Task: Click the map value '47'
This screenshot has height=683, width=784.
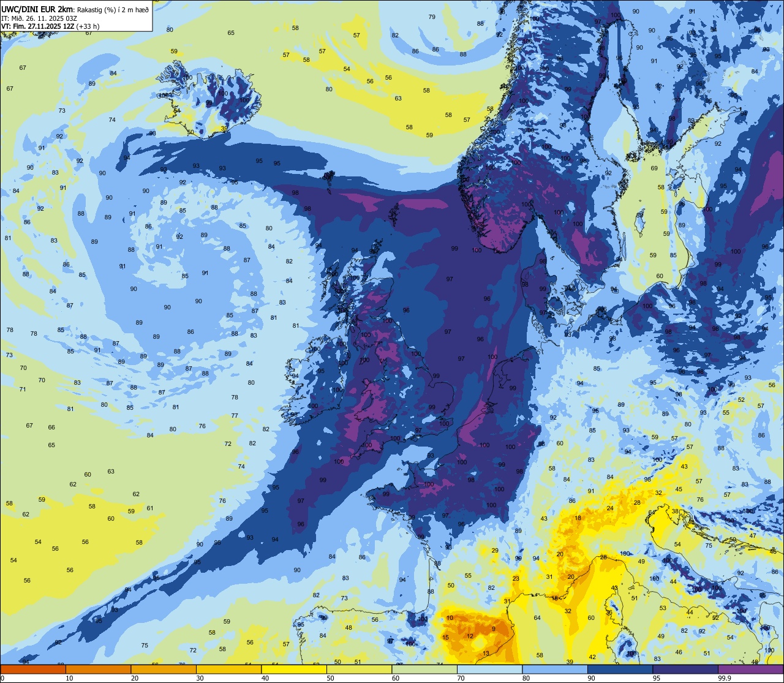Action: (753, 536)
